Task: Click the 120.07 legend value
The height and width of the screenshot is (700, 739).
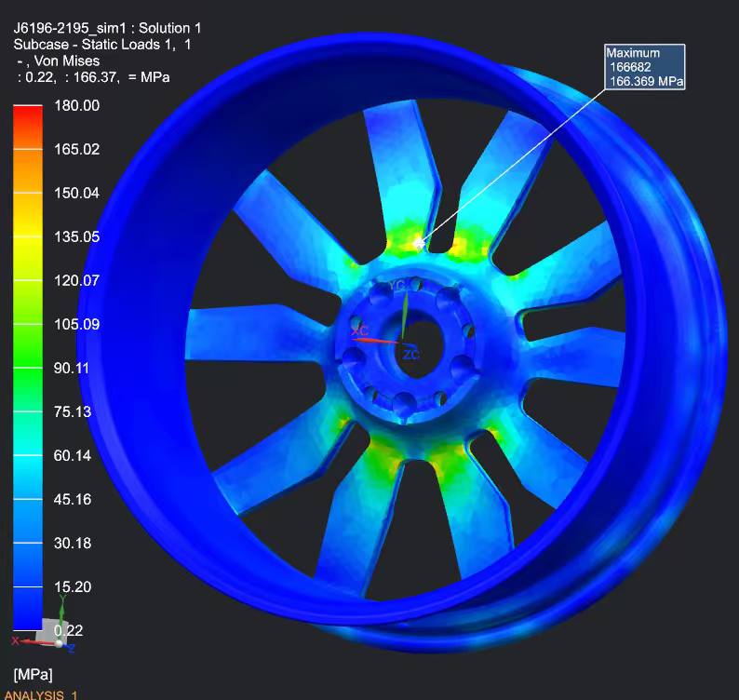Action: tap(77, 280)
